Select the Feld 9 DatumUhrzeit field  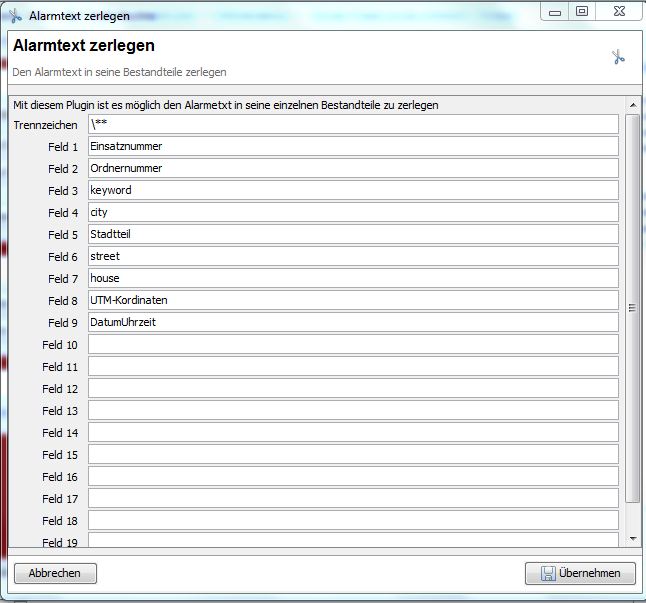coord(353,322)
